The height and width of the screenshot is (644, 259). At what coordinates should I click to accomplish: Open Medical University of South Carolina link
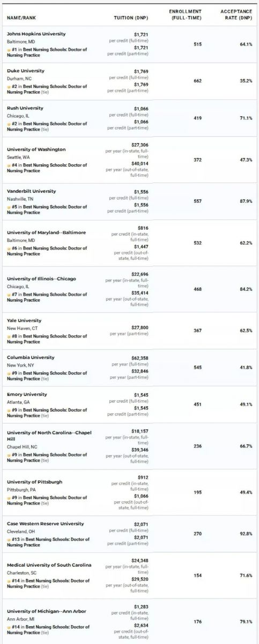49,565
